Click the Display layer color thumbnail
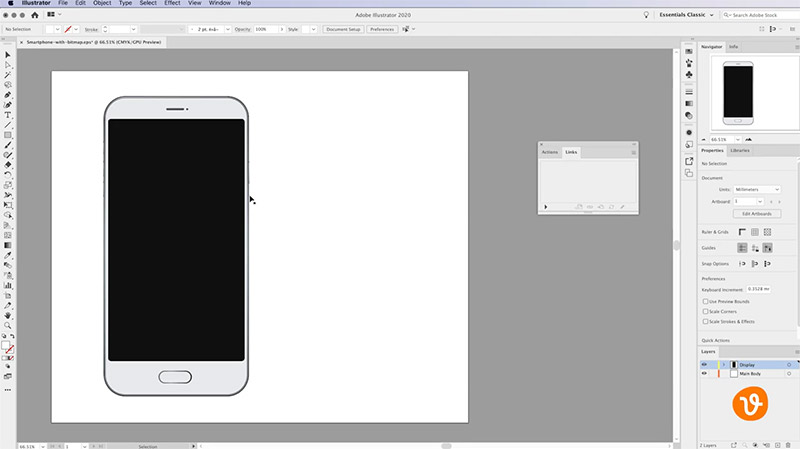The image size is (800, 449). click(x=734, y=365)
